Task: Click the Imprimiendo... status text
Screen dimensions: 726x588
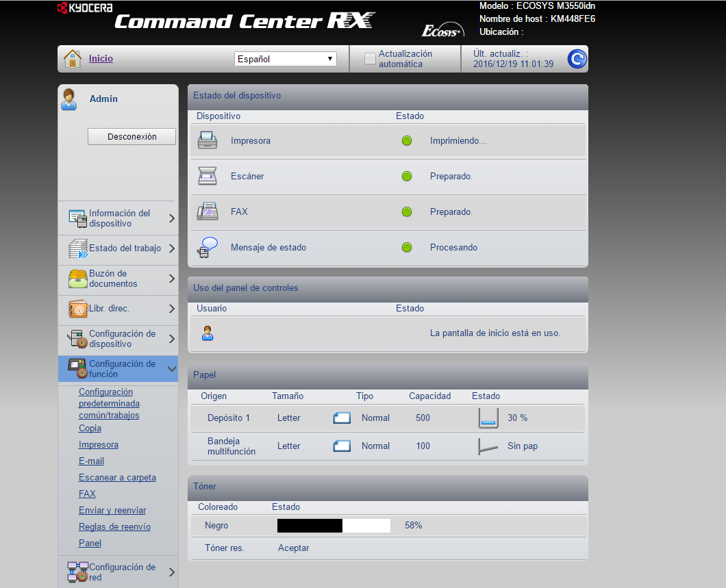Action: pos(458,140)
